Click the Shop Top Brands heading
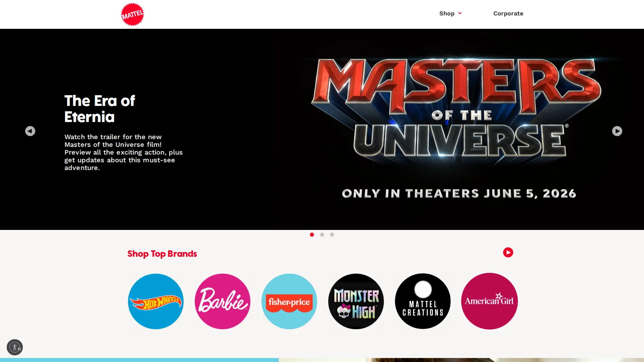This screenshot has width=644, height=362. tap(162, 254)
